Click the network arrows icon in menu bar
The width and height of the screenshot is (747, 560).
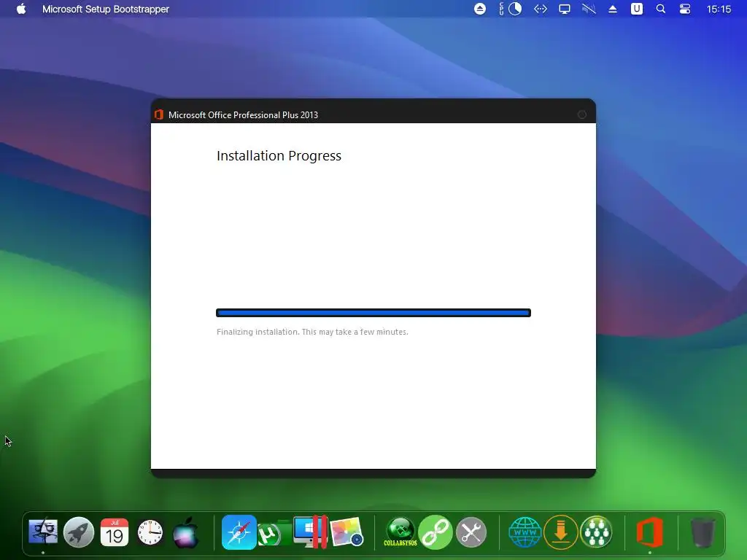point(541,9)
